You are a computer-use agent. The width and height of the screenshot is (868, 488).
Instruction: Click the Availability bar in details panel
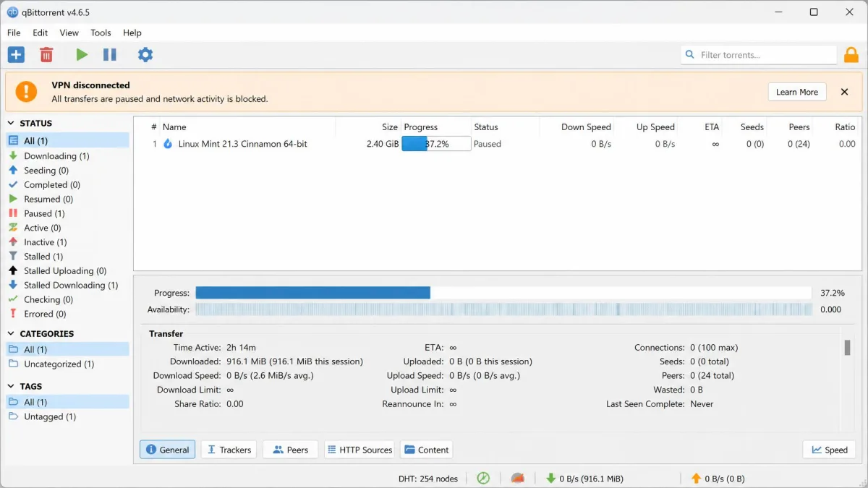point(503,309)
